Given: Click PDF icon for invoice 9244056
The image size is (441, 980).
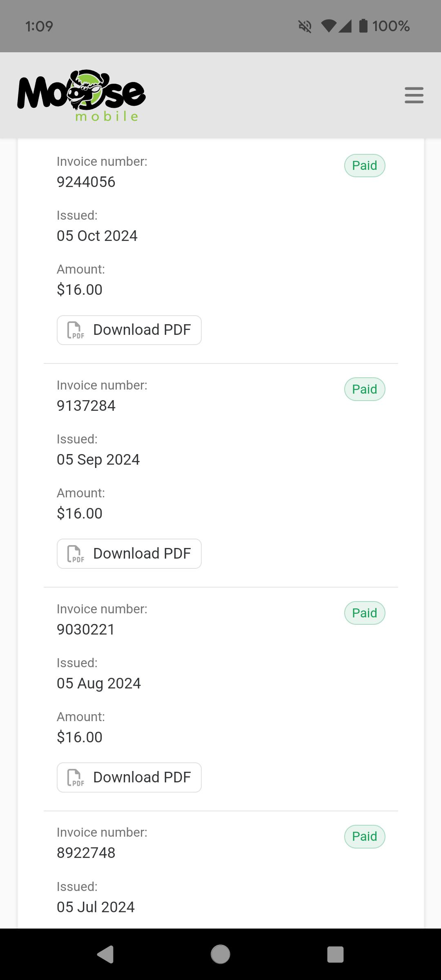Looking at the screenshot, I should pyautogui.click(x=76, y=330).
